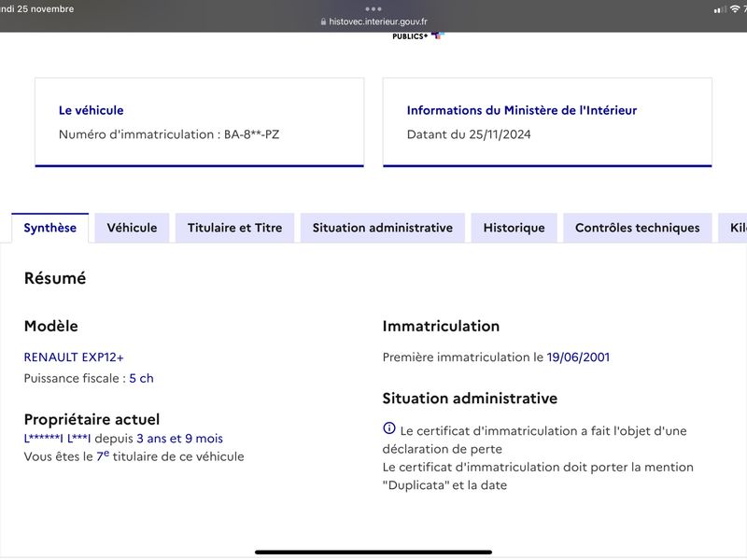Click the Le véhicule card heading
747x560 pixels.
[91, 110]
